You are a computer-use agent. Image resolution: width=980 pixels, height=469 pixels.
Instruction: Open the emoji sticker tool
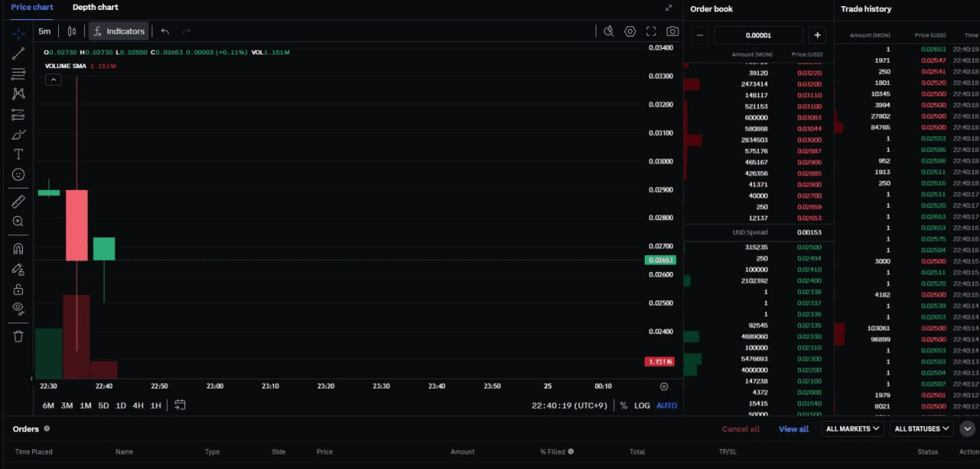(x=18, y=175)
